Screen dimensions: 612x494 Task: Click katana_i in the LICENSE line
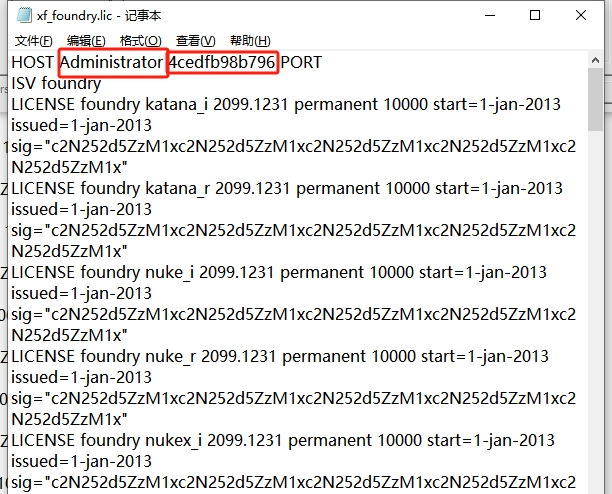click(x=176, y=105)
